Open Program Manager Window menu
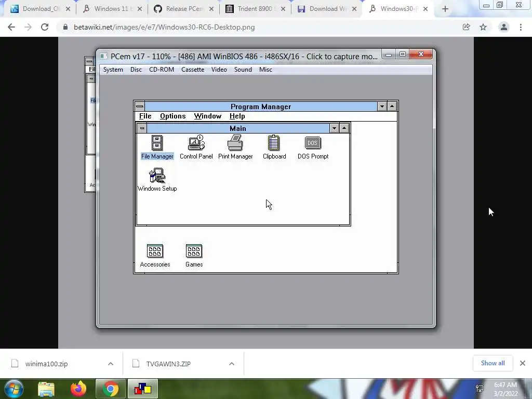Image resolution: width=532 pixels, height=399 pixels. (208, 116)
